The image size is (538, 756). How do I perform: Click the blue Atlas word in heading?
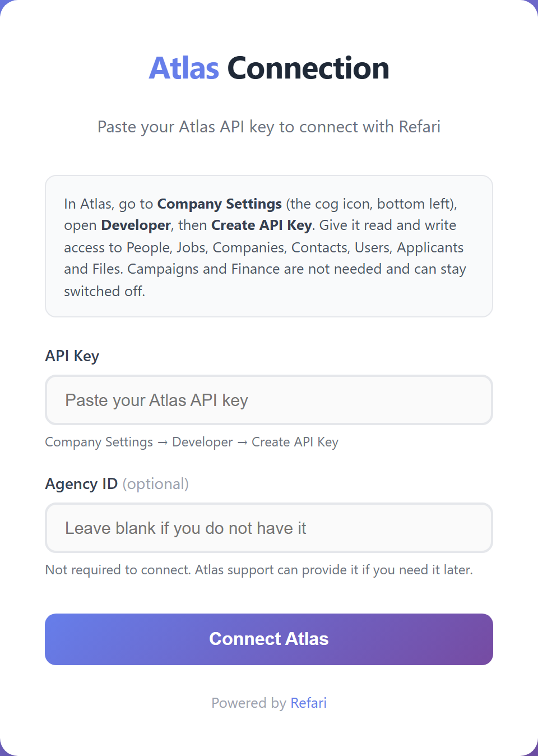(184, 68)
